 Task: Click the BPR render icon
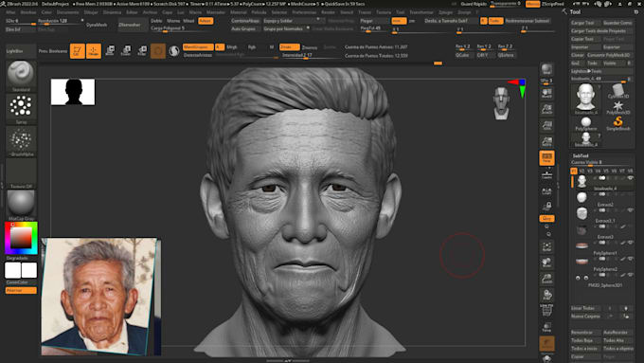tap(546, 69)
